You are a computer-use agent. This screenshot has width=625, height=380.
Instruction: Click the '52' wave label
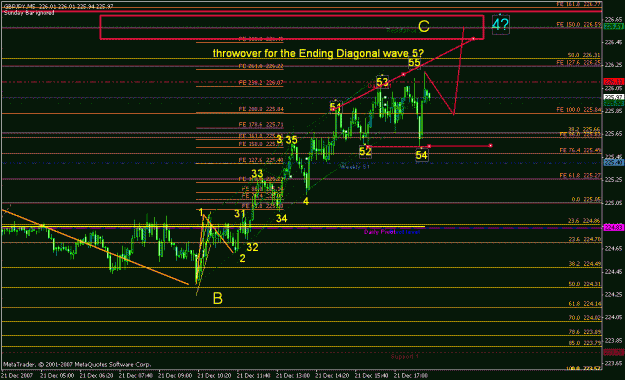[x=365, y=152]
